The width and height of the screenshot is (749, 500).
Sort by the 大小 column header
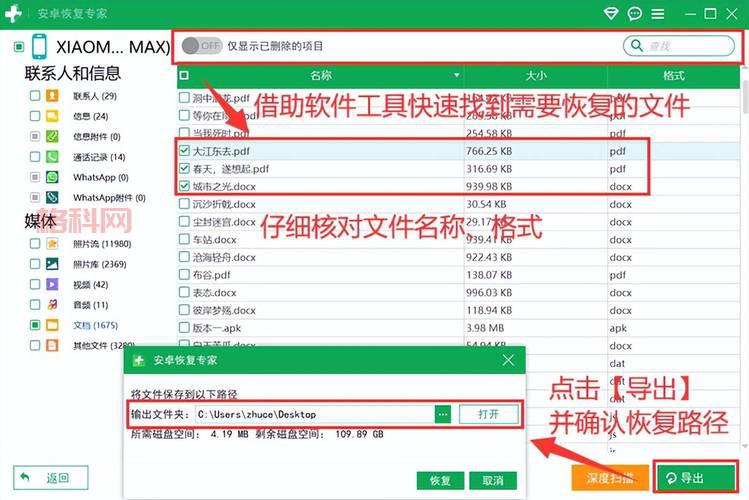pos(535,75)
